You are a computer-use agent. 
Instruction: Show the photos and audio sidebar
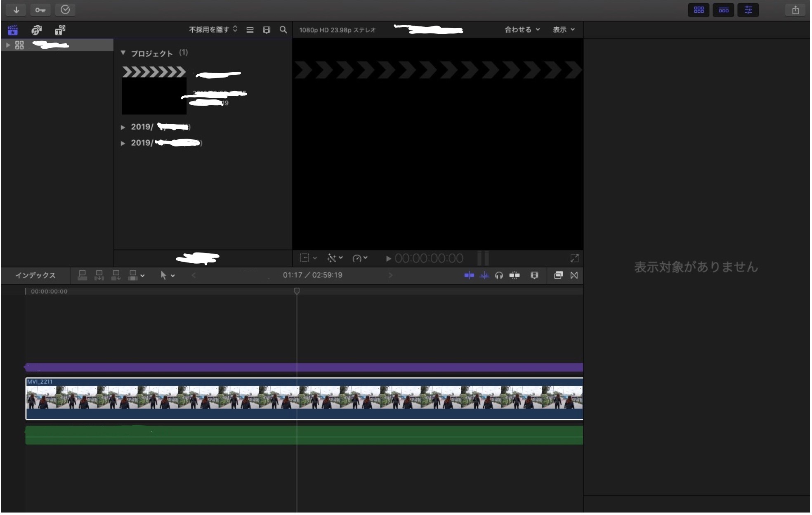pos(37,30)
